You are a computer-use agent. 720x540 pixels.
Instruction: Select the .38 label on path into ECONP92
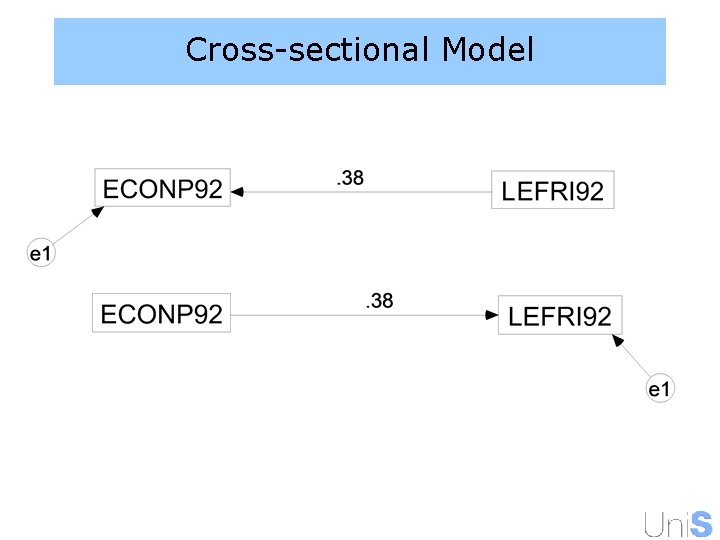pos(349,179)
